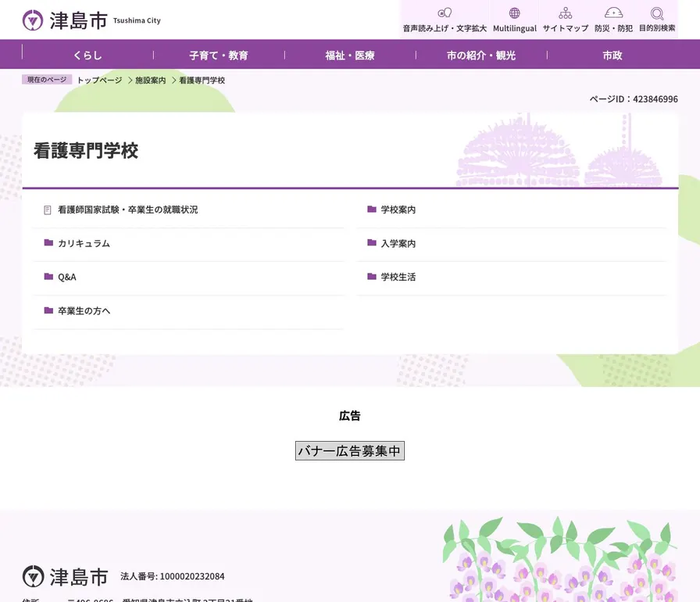This screenshot has width=700, height=602.
Task: Click the 法人番号: 1000020232084 text
Action: [173, 576]
